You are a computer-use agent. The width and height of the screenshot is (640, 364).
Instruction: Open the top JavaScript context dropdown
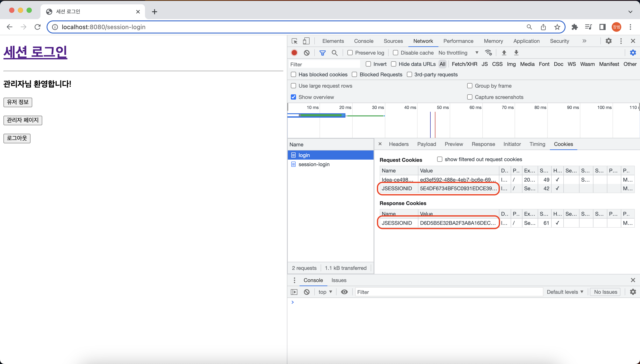tap(325, 292)
